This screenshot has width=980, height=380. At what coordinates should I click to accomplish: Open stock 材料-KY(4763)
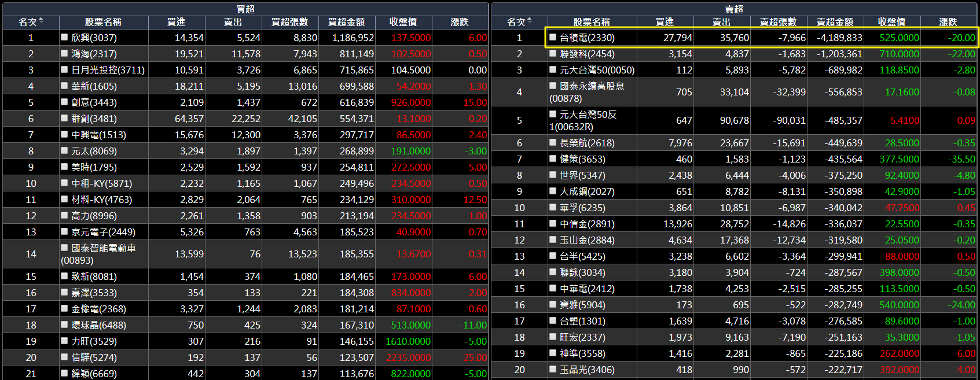pos(101,200)
